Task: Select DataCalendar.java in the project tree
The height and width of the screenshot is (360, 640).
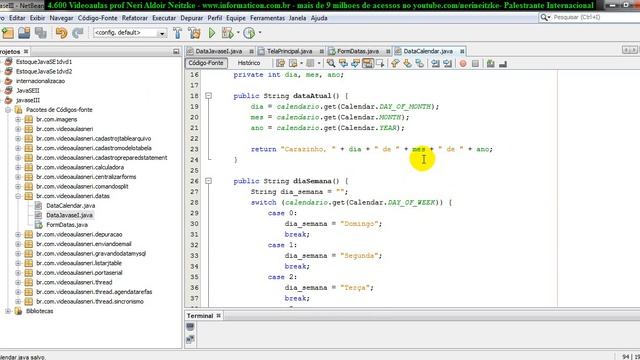Action: (70, 206)
